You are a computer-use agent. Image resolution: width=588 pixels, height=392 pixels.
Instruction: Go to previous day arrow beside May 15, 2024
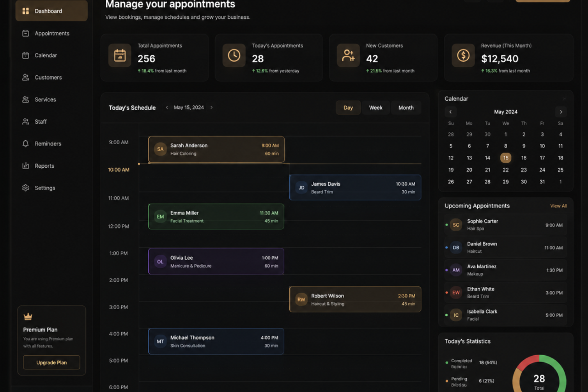tap(167, 108)
